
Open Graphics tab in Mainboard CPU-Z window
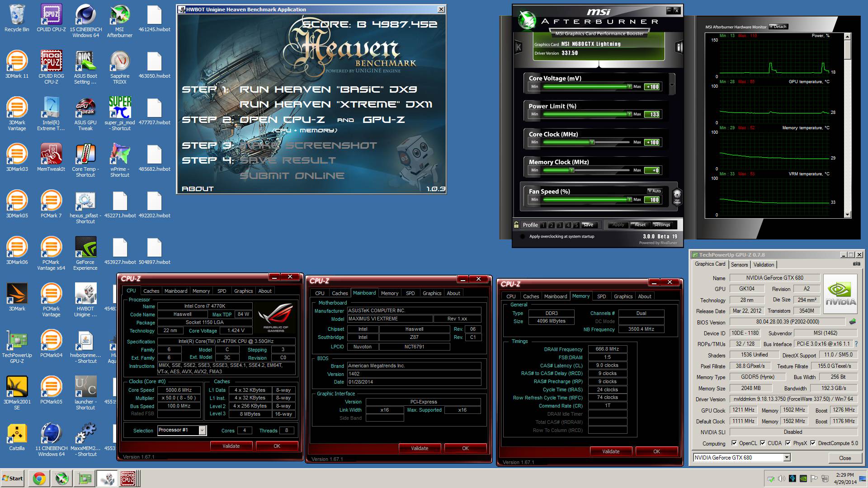432,293
